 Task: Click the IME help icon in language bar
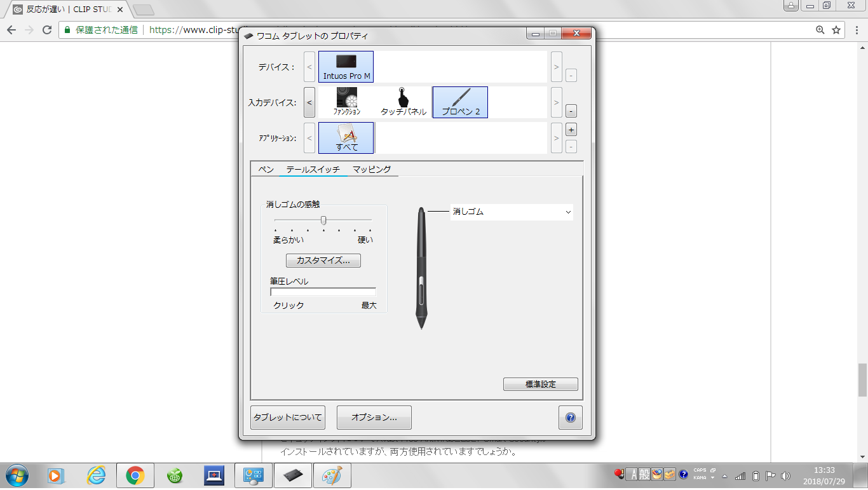point(683,474)
